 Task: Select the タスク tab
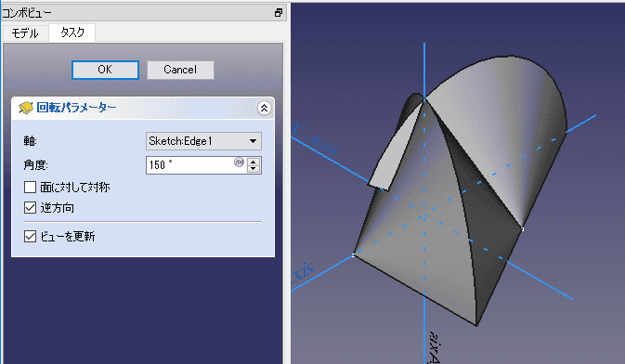[x=72, y=32]
